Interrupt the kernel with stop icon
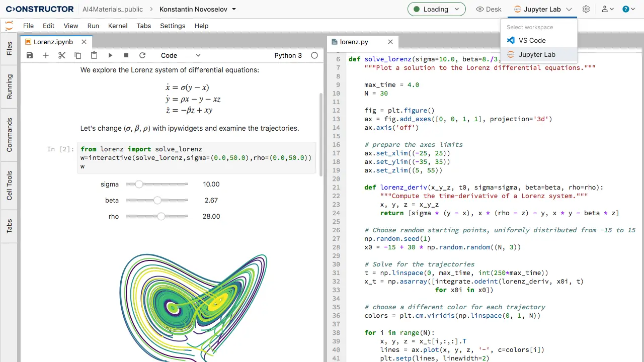The height and width of the screenshot is (362, 644). click(x=126, y=56)
